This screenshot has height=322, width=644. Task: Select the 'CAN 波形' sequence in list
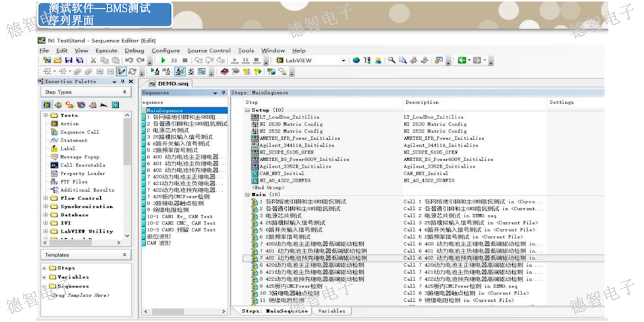[x=158, y=243]
